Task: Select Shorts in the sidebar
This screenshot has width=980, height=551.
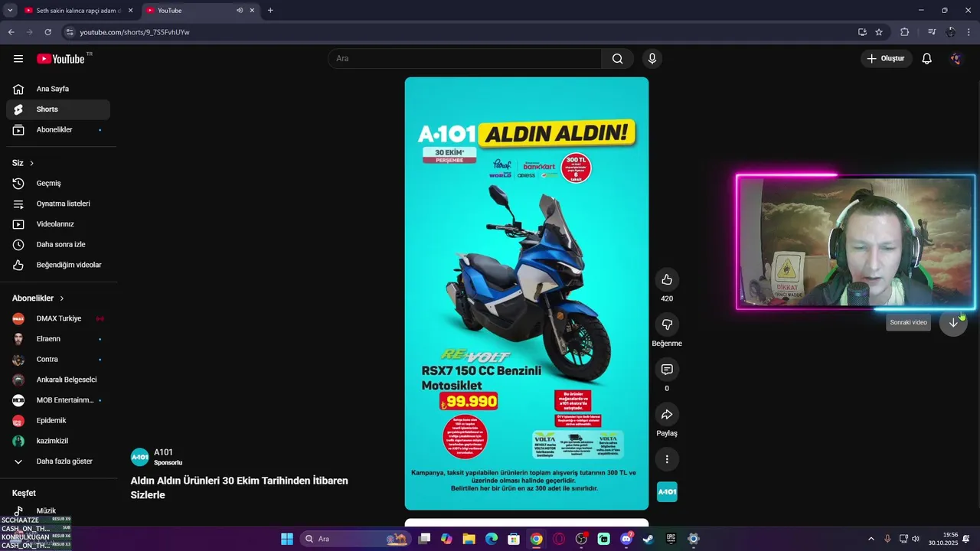Action: point(58,109)
